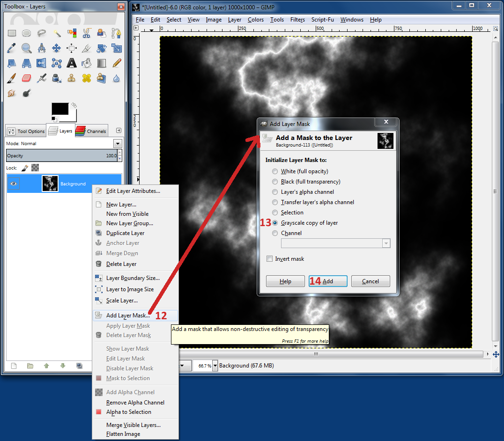The width and height of the screenshot is (504, 441).
Task: Open the zoom percentage dropdown
Action: tap(215, 366)
